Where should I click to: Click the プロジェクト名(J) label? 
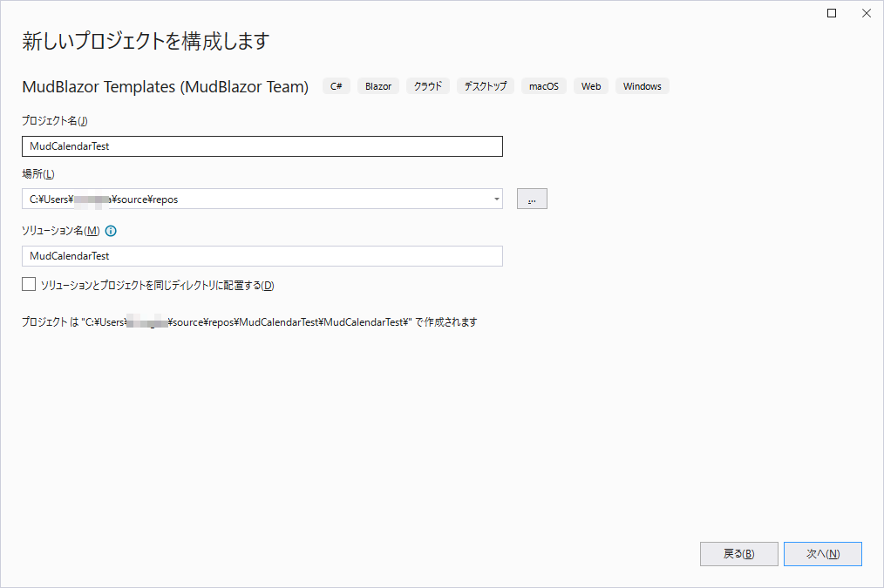coord(55,120)
